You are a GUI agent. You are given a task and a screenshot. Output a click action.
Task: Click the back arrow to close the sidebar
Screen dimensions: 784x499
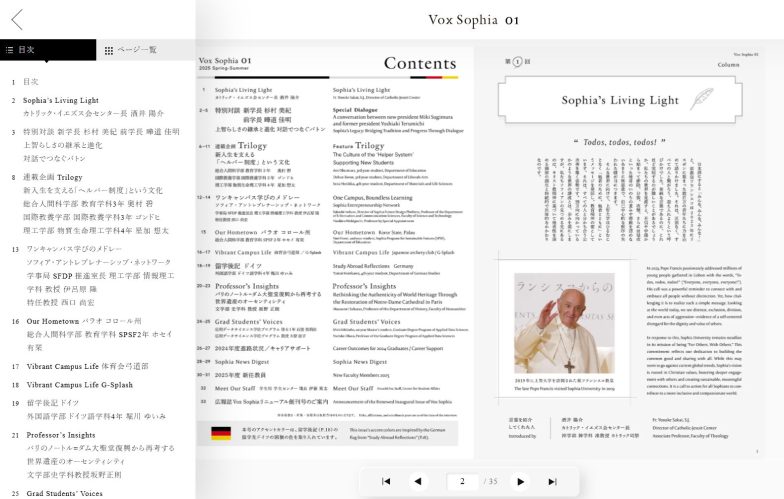pyautogui.click(x=16, y=19)
